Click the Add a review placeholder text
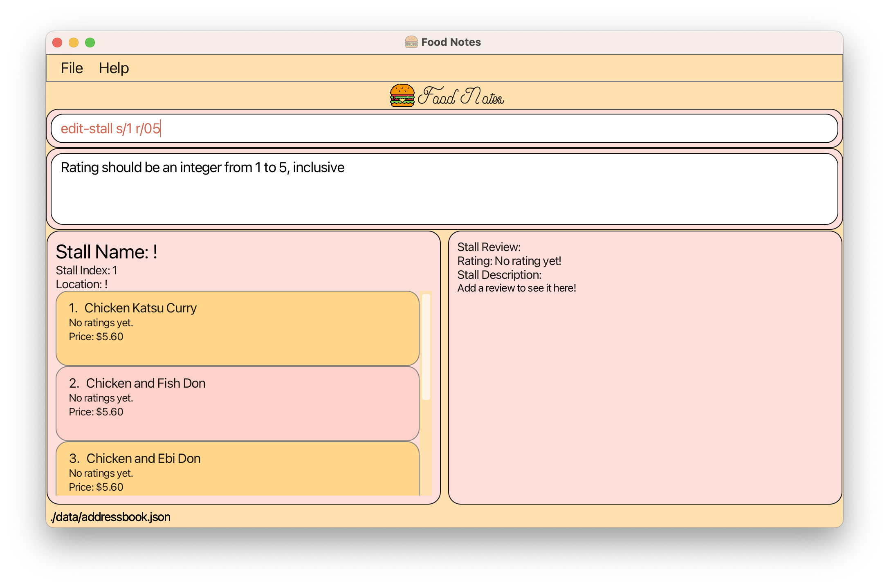 coord(516,288)
